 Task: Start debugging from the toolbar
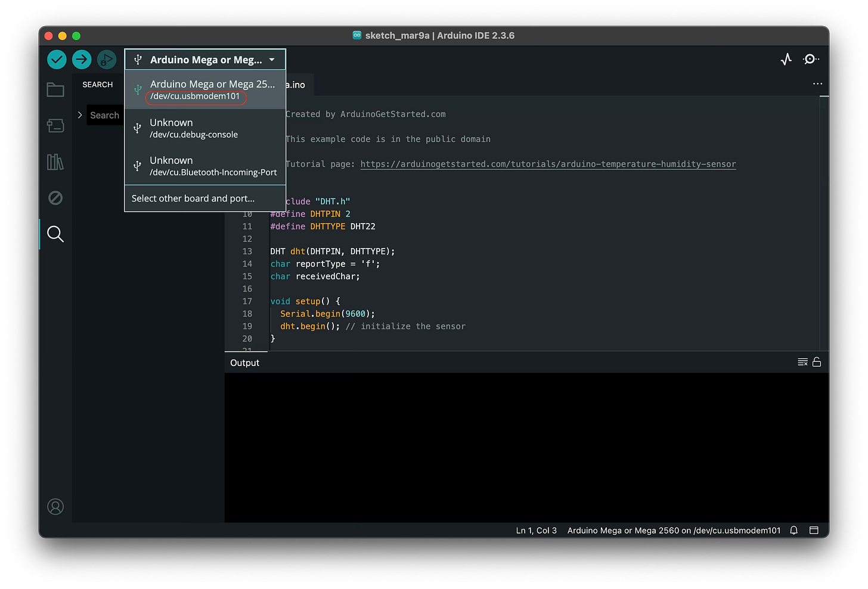tap(107, 59)
